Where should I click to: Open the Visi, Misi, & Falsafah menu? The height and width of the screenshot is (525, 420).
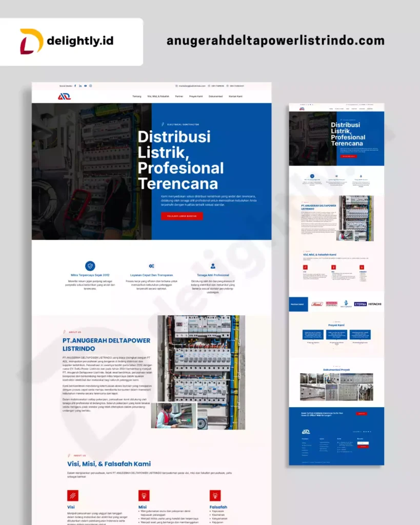click(158, 96)
